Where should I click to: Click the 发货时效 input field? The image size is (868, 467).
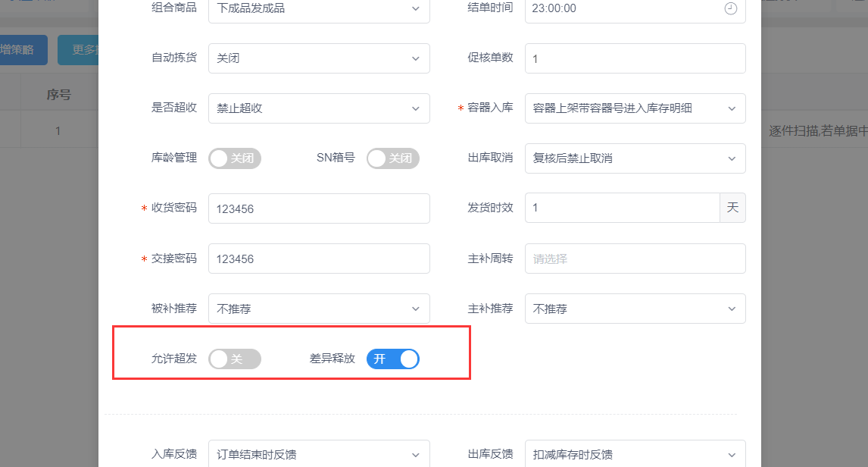622,208
